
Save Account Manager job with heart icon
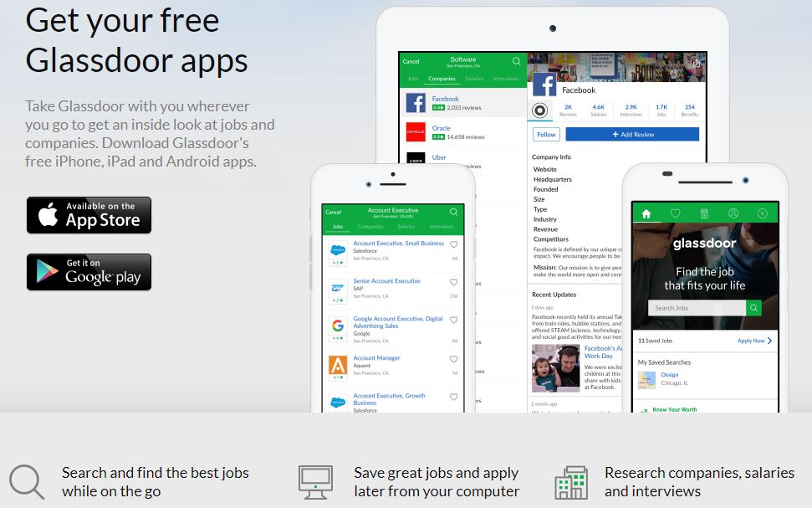[453, 359]
